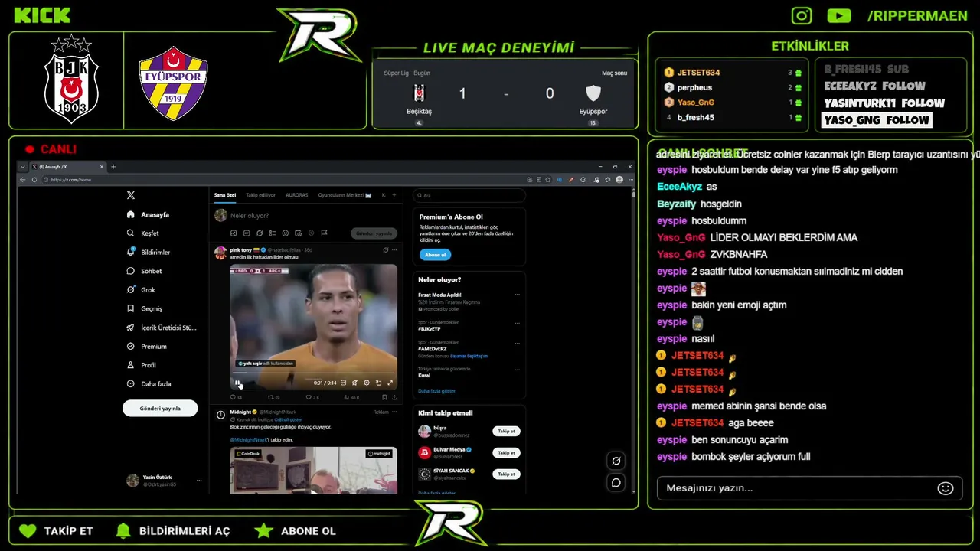Image resolution: width=980 pixels, height=551 pixels.
Task: Open video settings gear on the player
Action: (367, 383)
